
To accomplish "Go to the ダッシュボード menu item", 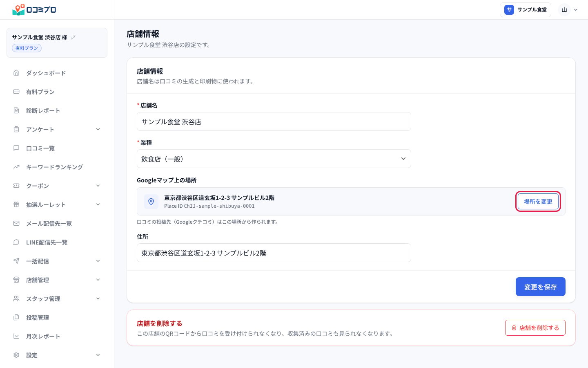I will pyautogui.click(x=57, y=73).
